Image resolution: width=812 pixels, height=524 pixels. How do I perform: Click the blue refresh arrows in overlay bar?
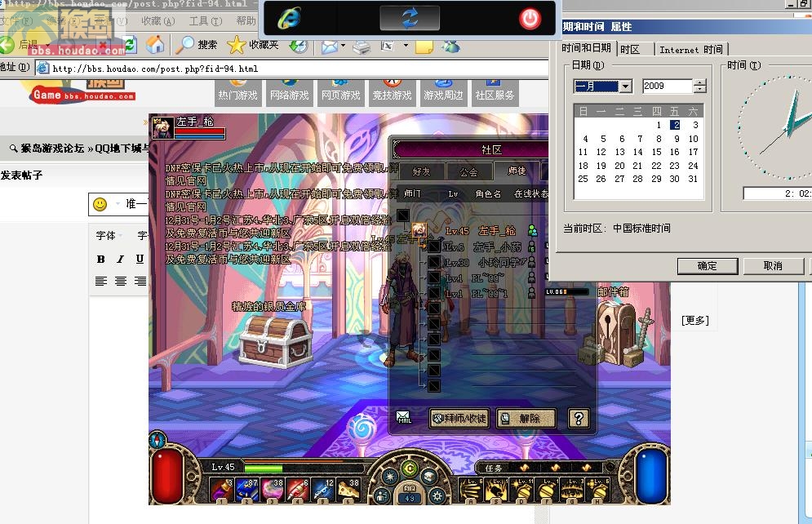(x=410, y=18)
